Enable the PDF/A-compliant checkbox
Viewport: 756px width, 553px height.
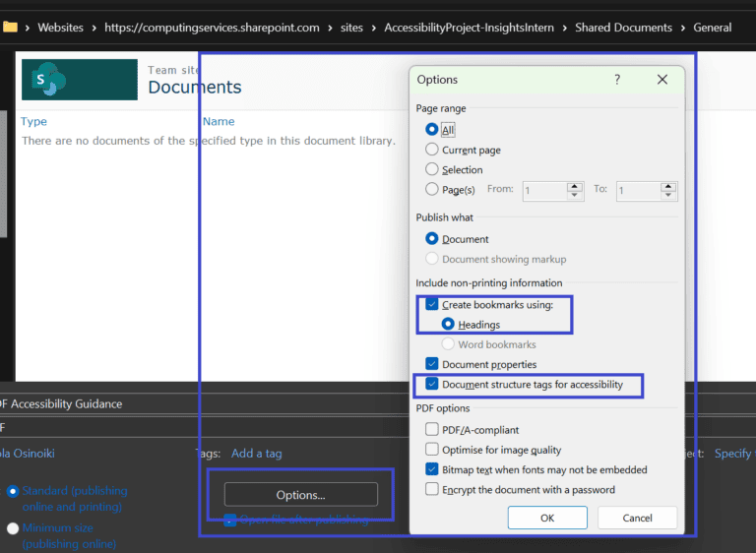(x=432, y=429)
